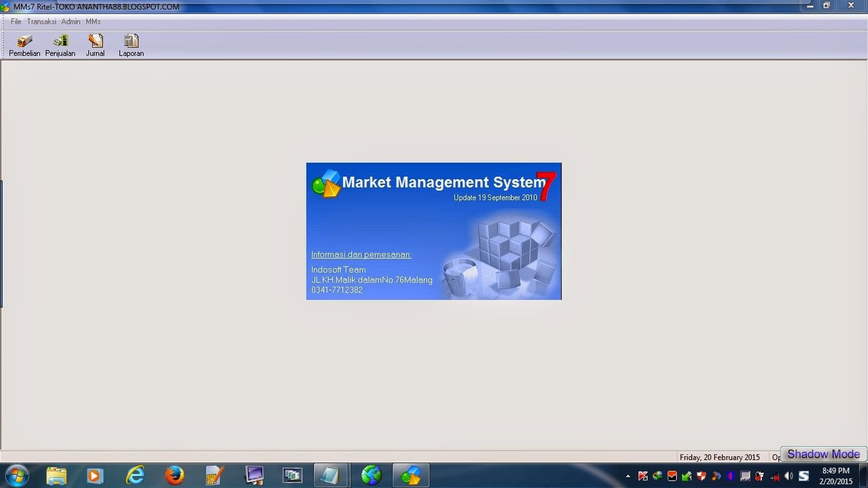The width and height of the screenshot is (868, 488).
Task: Open the Pembelian purchase module
Action: point(25,46)
